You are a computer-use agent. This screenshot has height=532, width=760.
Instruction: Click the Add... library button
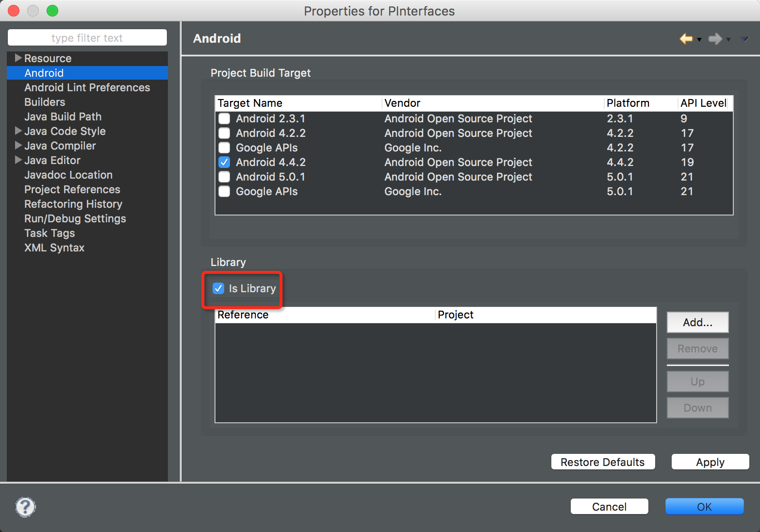pyautogui.click(x=697, y=322)
